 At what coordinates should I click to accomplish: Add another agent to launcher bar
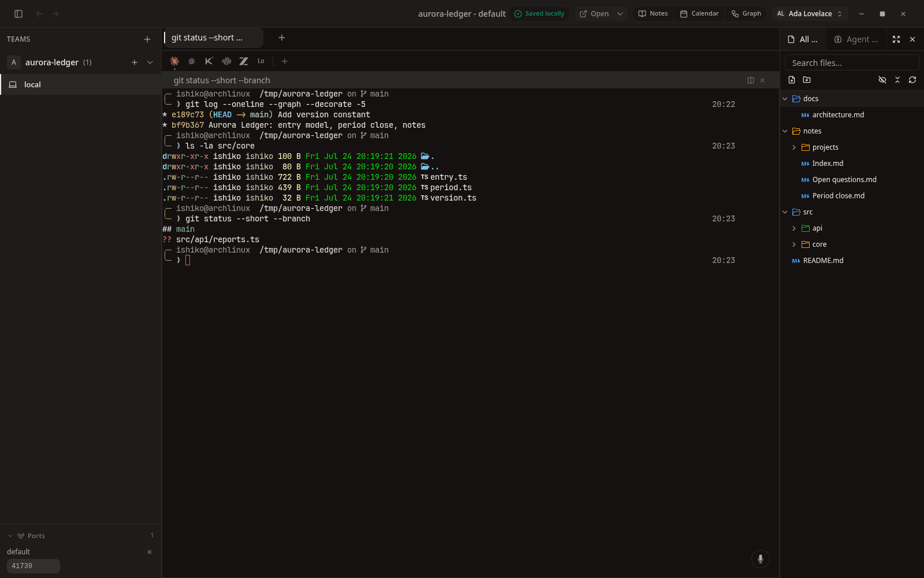(284, 61)
